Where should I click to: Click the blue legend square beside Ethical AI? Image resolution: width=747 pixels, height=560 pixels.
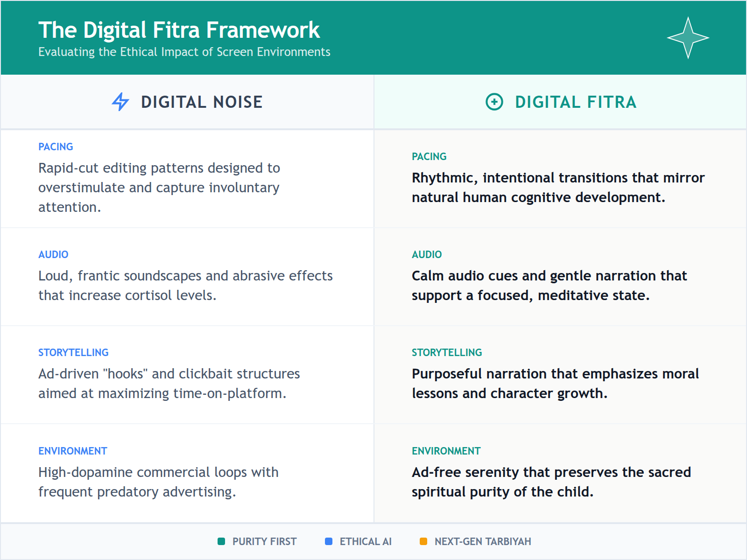click(328, 541)
